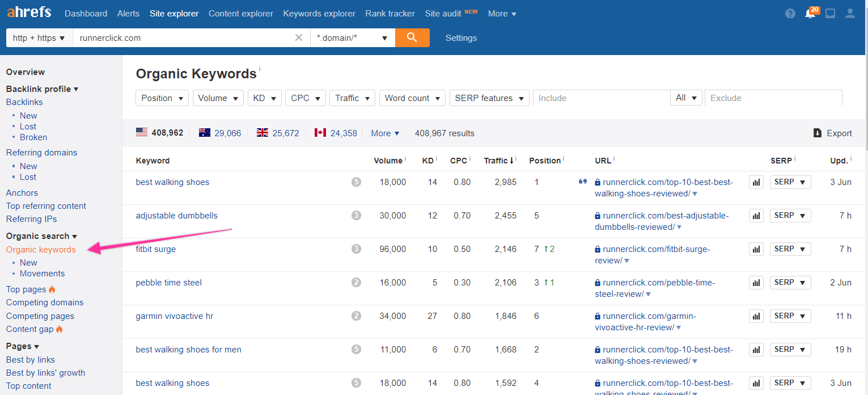Image resolution: width=868 pixels, height=395 pixels.
Task: Open the garmin vivoactive hr keyword link
Action: tap(175, 316)
